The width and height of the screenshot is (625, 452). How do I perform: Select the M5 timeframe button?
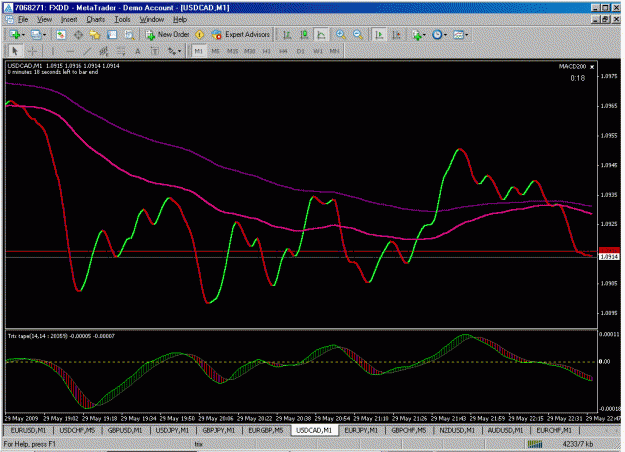pos(216,51)
